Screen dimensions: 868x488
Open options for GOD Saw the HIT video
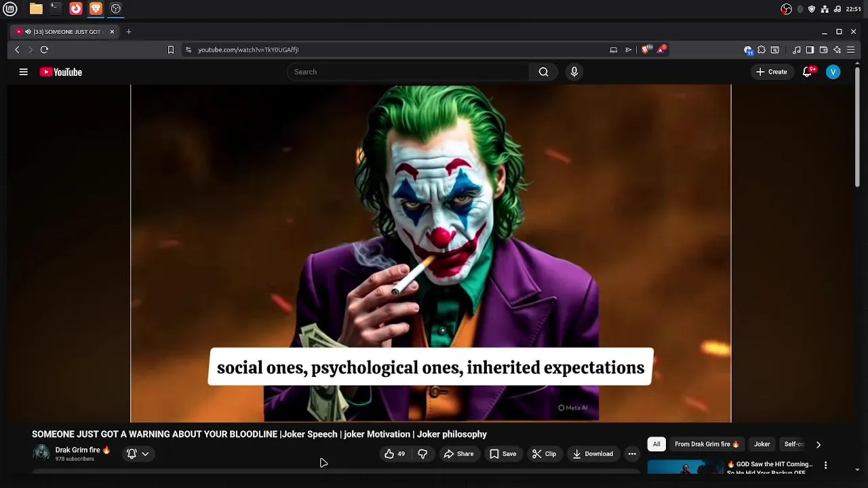click(x=825, y=466)
